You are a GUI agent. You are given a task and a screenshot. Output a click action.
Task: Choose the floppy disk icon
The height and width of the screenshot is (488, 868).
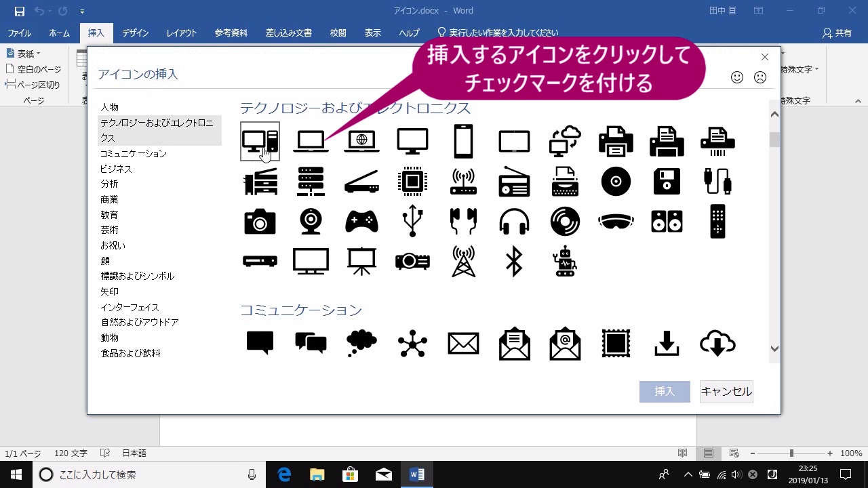[x=667, y=182]
